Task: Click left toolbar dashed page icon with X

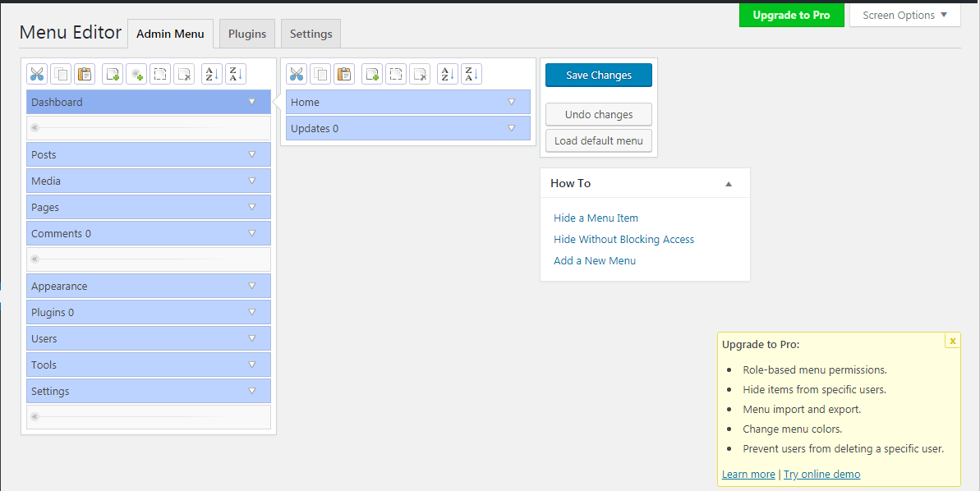Action: pyautogui.click(x=184, y=75)
